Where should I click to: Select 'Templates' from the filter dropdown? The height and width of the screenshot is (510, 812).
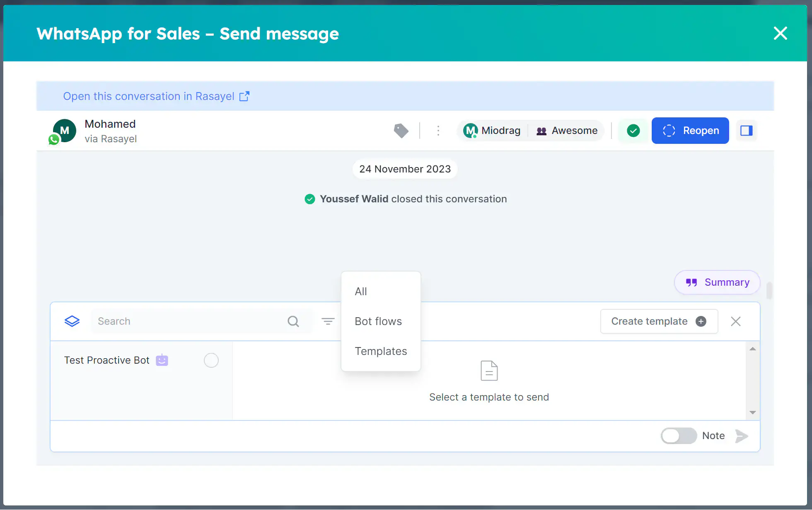pos(380,351)
